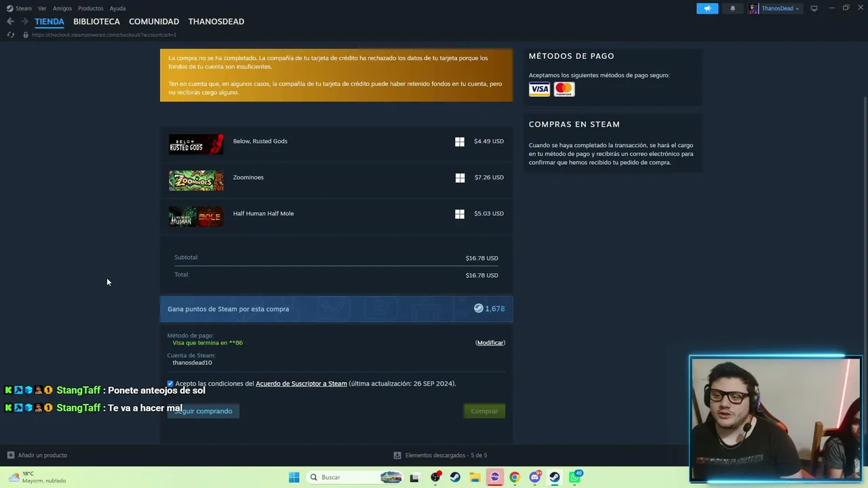Image resolution: width=868 pixels, height=488 pixels.
Task: Click the plus icon for Añadir un producto
Action: 10,455
